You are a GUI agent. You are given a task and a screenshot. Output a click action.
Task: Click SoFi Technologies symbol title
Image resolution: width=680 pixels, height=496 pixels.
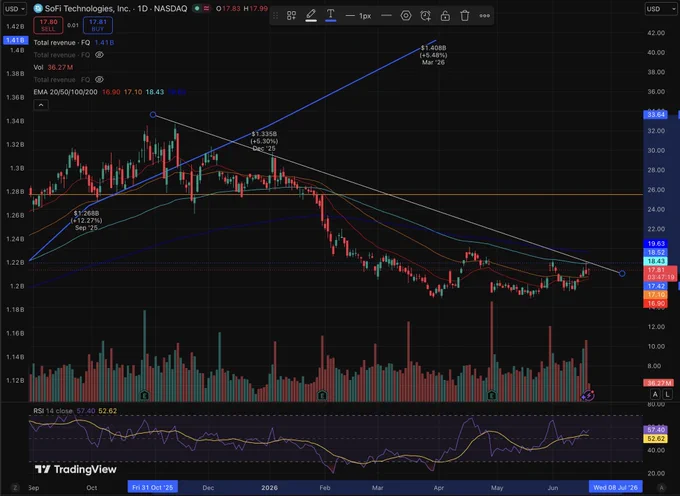click(x=116, y=8)
